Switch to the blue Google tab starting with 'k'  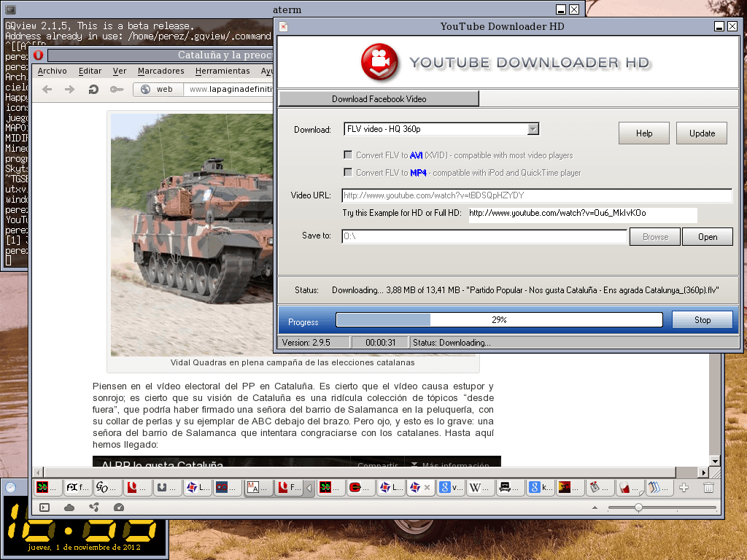pyautogui.click(x=541, y=488)
